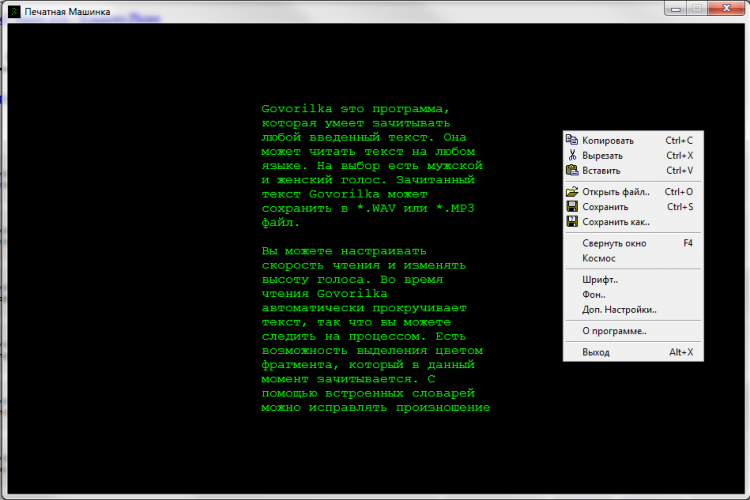
Task: Click the Печатная Машинка title bar app icon
Action: pos(14,11)
